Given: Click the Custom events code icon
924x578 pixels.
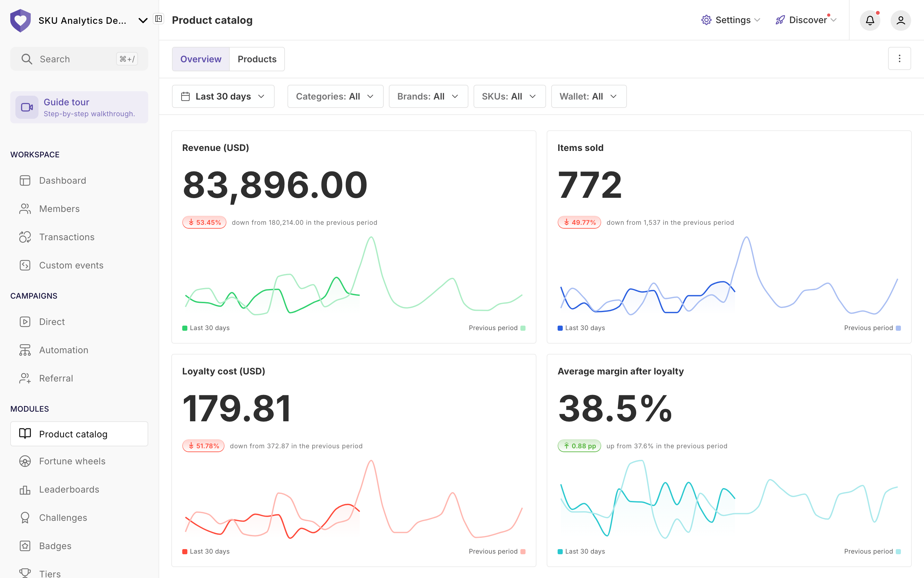Looking at the screenshot, I should 25,265.
